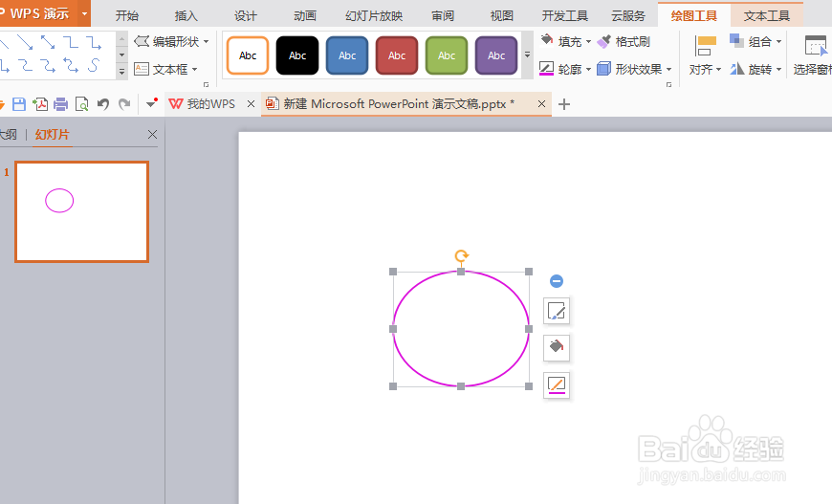Open the floating fill bucket icon
Image resolution: width=832 pixels, height=504 pixels.
pos(557,348)
